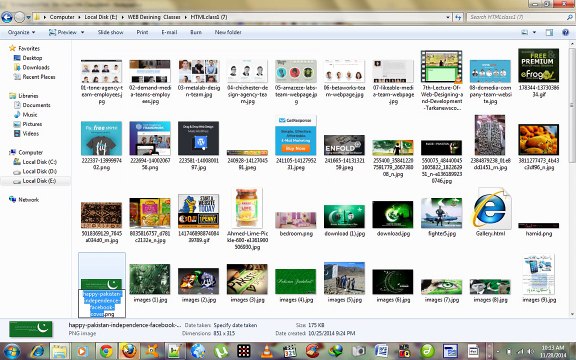Click the Forward navigation arrow button
The height and width of the screenshot is (360, 576).
[x=19, y=17]
